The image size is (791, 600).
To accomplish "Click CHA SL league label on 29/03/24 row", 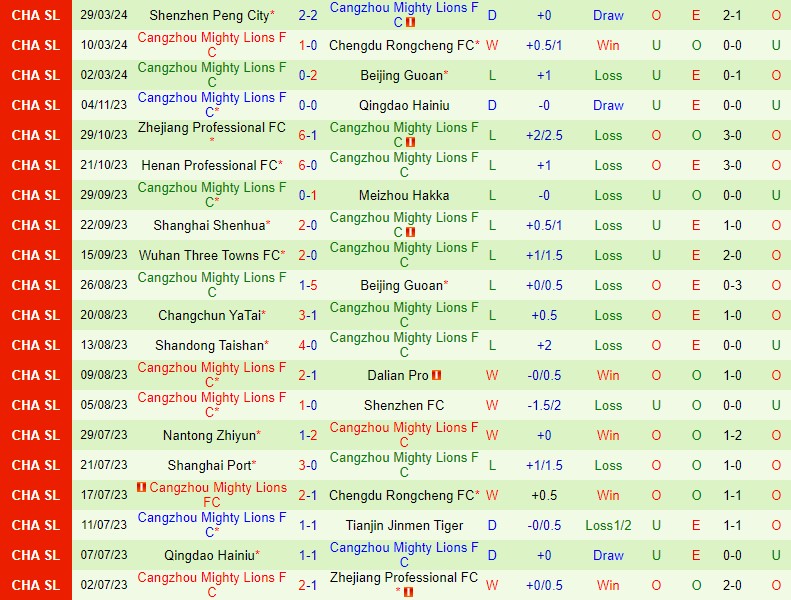I will click(36, 15).
